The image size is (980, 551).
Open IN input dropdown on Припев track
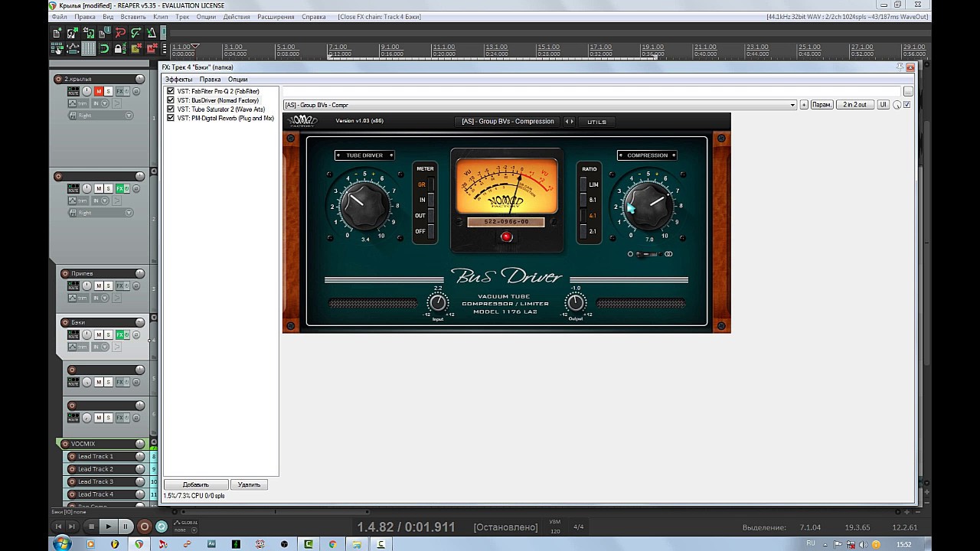click(101, 298)
